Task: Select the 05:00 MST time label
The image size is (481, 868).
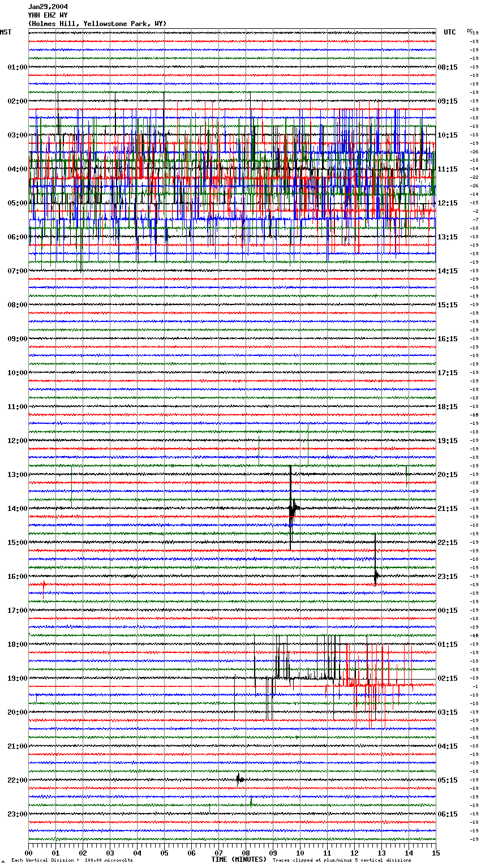Action: click(18, 203)
